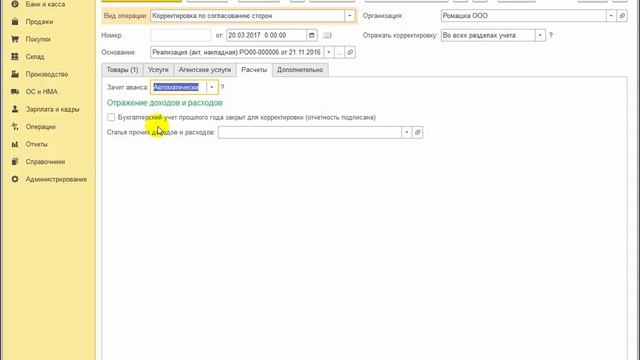Open the Ромашка ООО organization card icon
This screenshot has height=360, width=640.
click(622, 16)
